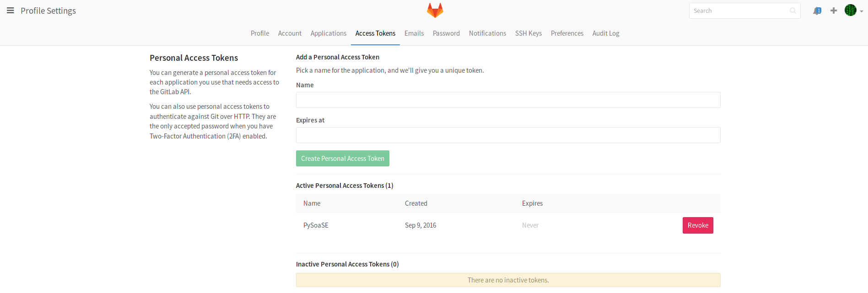Viewport: 868px width, 293px height.
Task: Go to the Profile tab
Action: point(260,33)
